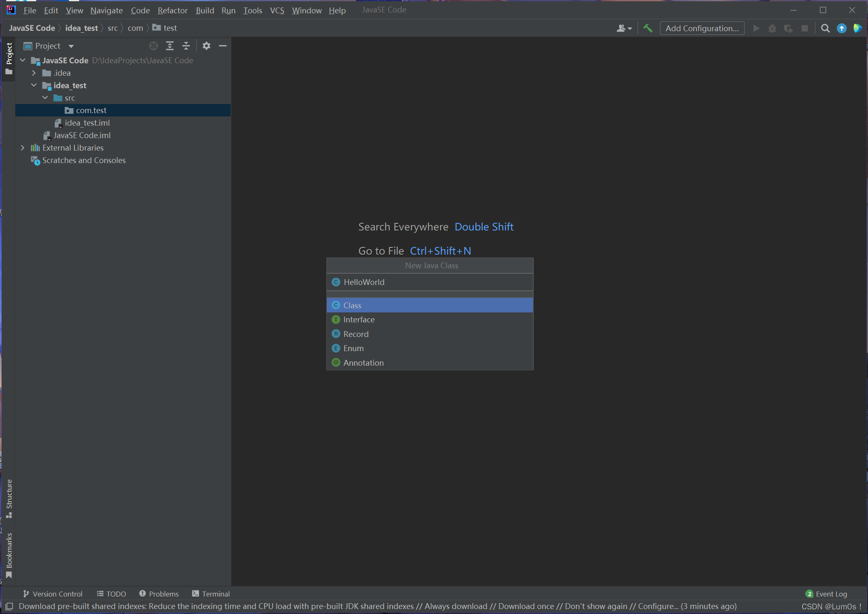Hide the Project tool window
The height and width of the screenshot is (614, 868).
click(x=223, y=46)
